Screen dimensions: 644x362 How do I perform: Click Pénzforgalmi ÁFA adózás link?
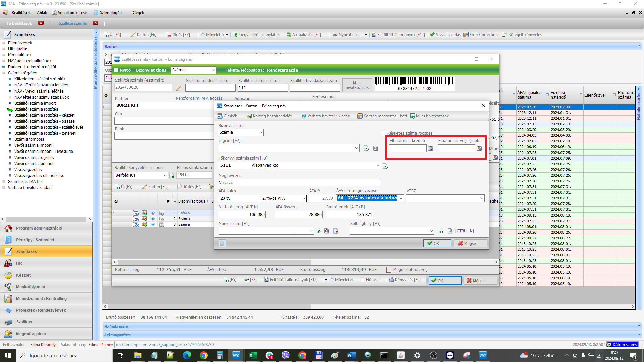tap(199, 98)
